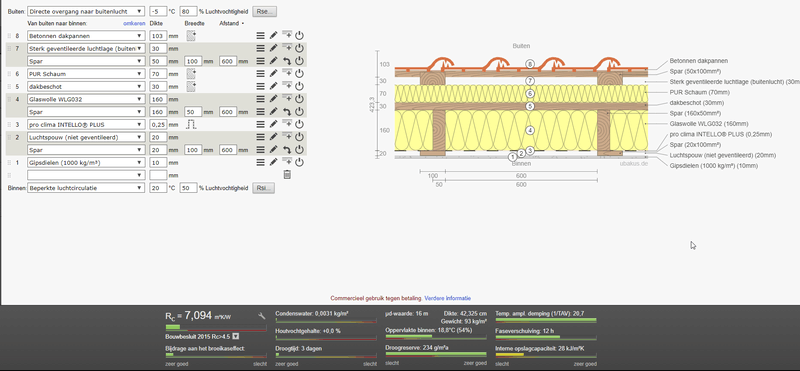Image resolution: width=800 pixels, height=371 pixels.
Task: Open the PUR Schaum material dropdown
Action: (86, 74)
